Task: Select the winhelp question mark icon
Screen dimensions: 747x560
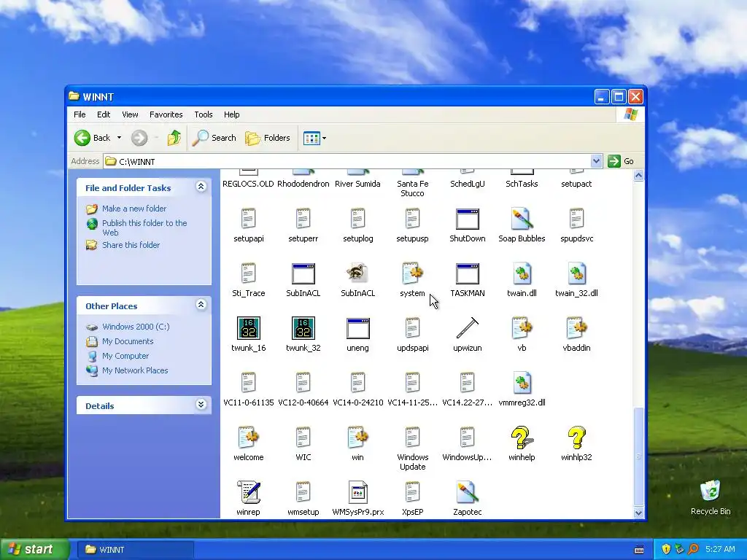Action: tap(522, 438)
